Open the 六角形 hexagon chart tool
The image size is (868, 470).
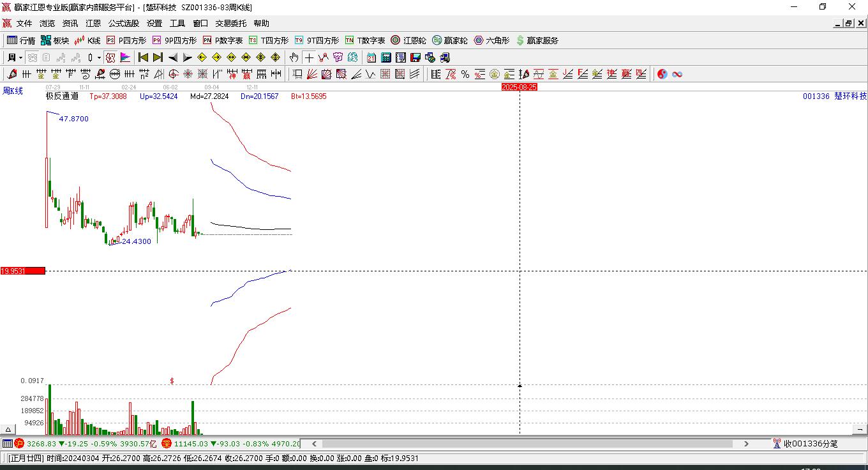pyautogui.click(x=491, y=40)
